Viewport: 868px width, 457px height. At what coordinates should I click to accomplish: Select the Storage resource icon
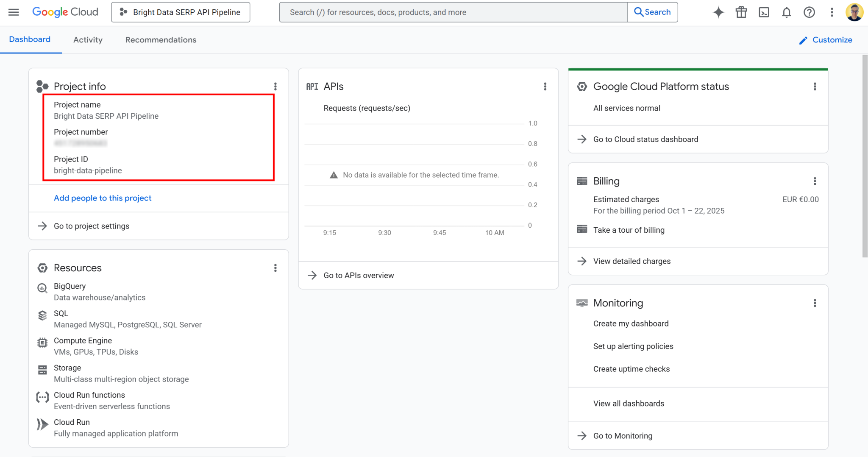click(42, 370)
